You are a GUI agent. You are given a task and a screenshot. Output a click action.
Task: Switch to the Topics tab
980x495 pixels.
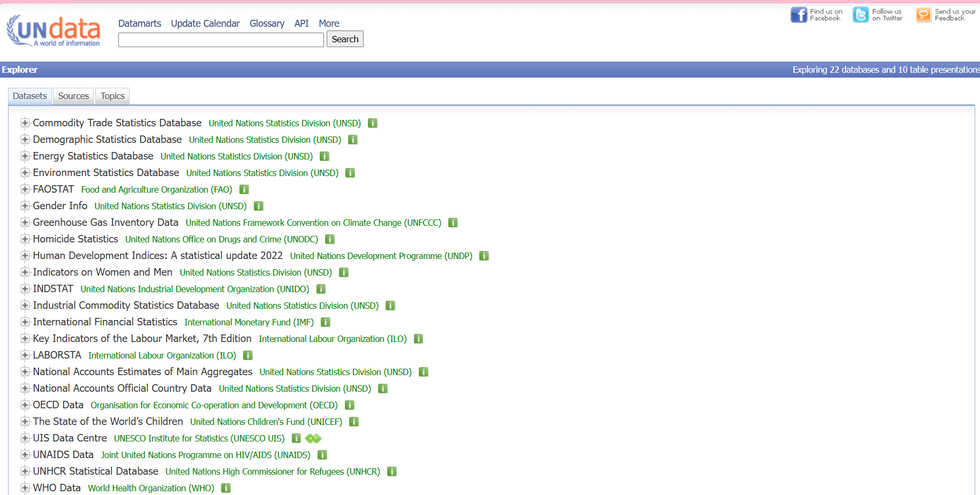tap(112, 96)
